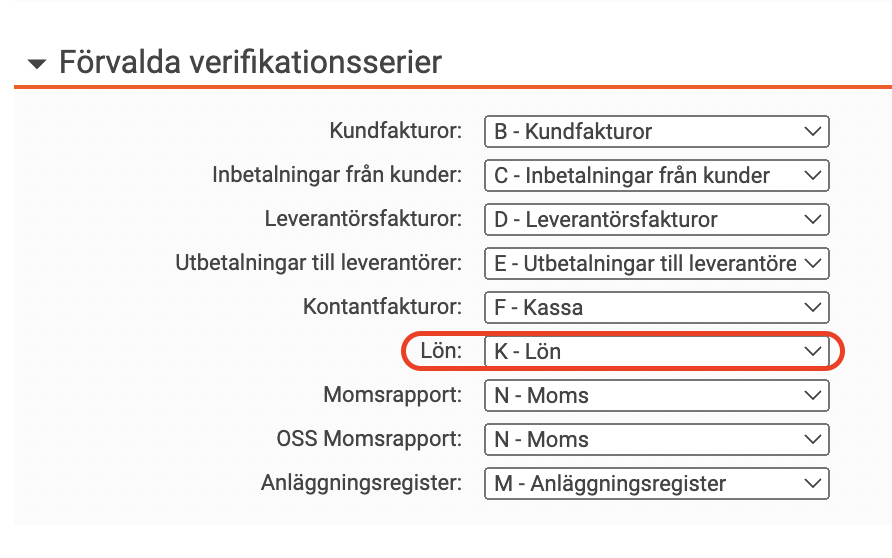Open the Utbetalningar till leverantörer dropdown
The height and width of the screenshot is (558, 892).
(x=656, y=264)
